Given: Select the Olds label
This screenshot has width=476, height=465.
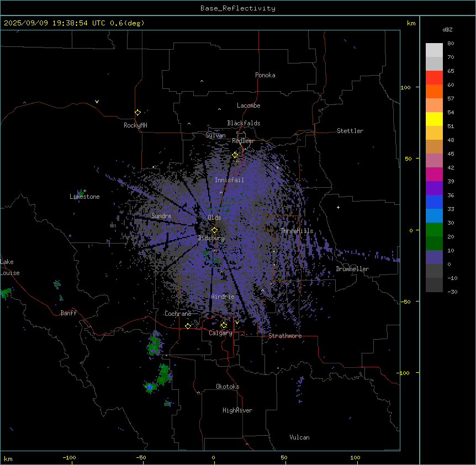Looking at the screenshot, I should pyautogui.click(x=214, y=218).
